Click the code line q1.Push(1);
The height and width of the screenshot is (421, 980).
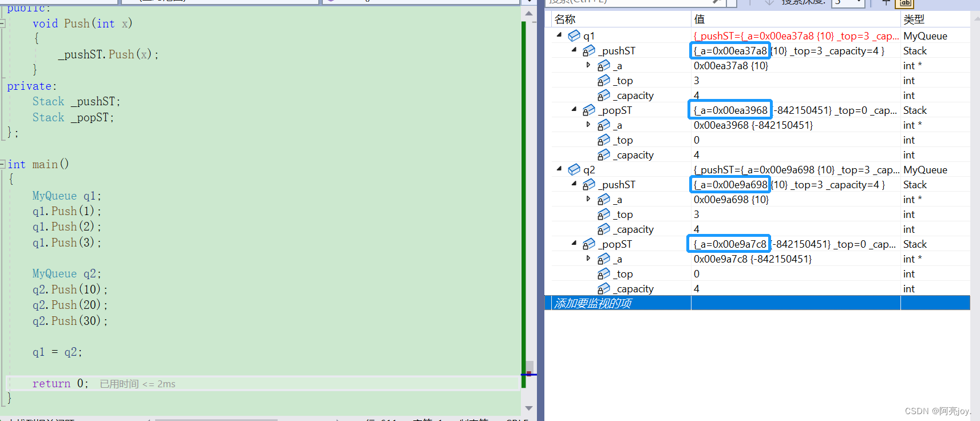click(67, 212)
